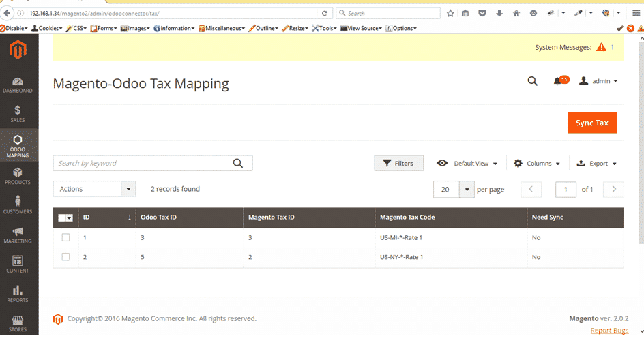644x345 pixels.
Task: Tick the checkbox for row ID 1
Action: coord(65,237)
